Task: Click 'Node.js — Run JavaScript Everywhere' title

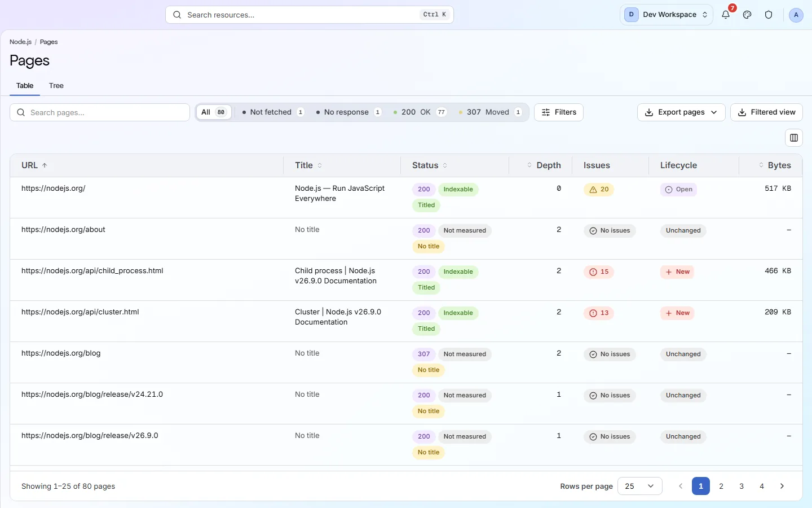Action: 339,194
